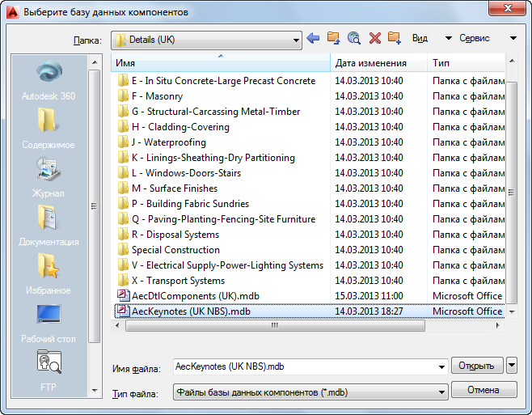Open the Журнал history shortcut
This screenshot has width=532, height=415.
tap(49, 178)
